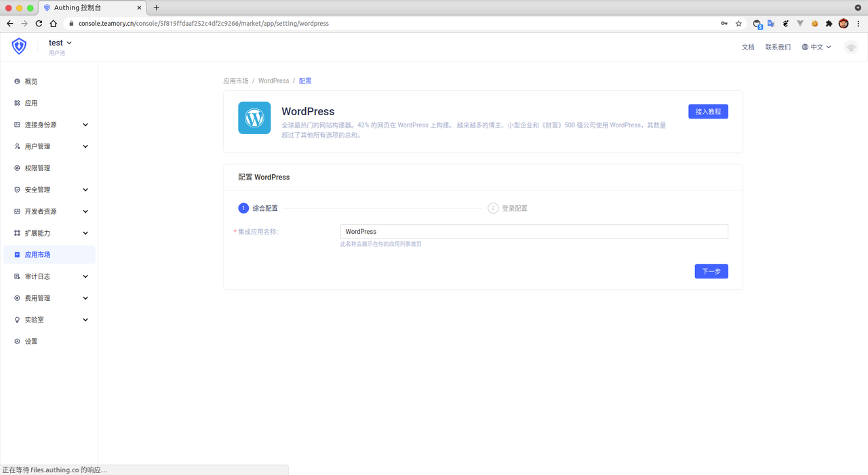This screenshot has width=868, height=475.
Task: Select step 1 综合配置
Action: point(258,208)
